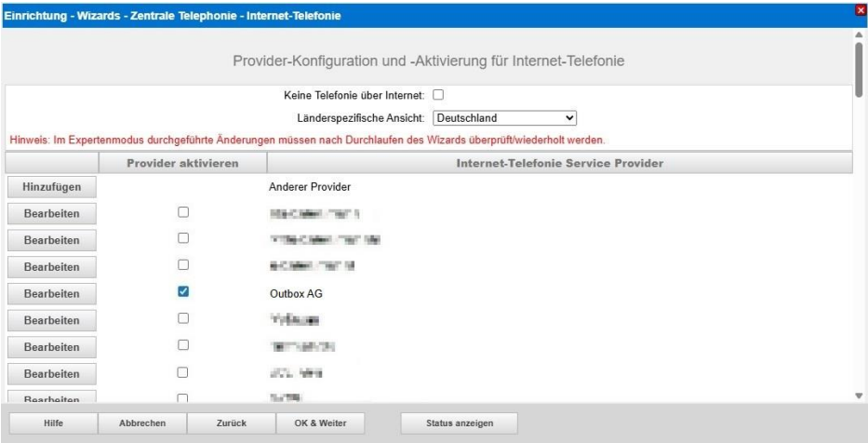Go back with the Zurück button
The height and width of the screenshot is (443, 868).
[230, 423]
